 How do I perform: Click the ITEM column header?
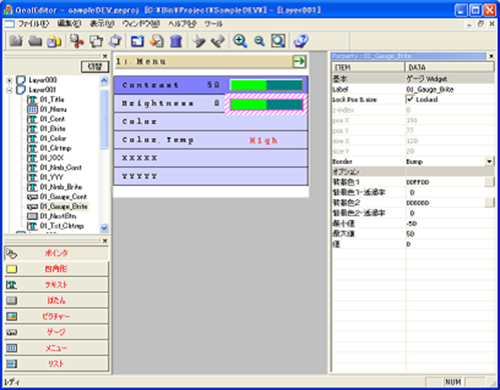click(x=368, y=67)
